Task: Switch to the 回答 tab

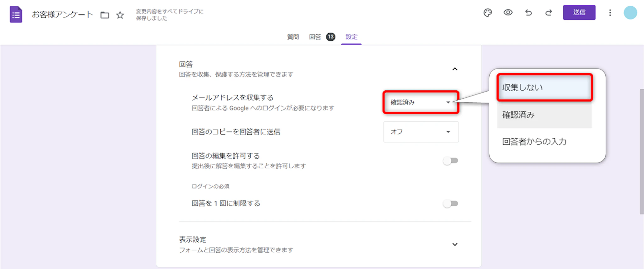Action: pyautogui.click(x=315, y=37)
